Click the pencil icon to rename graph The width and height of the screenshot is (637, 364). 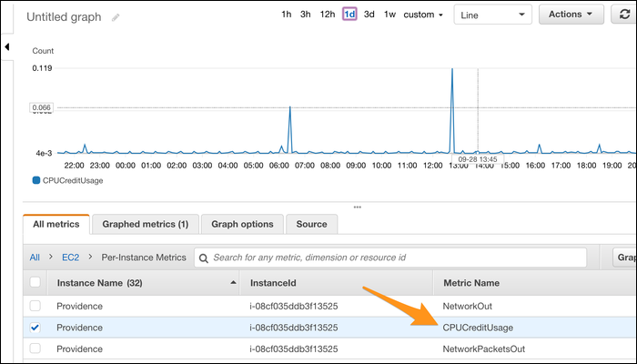click(116, 17)
